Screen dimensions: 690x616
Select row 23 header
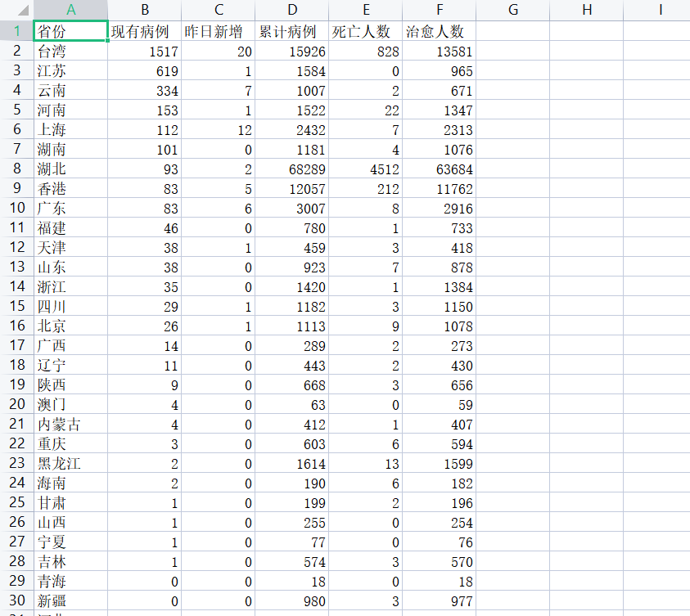[16, 463]
